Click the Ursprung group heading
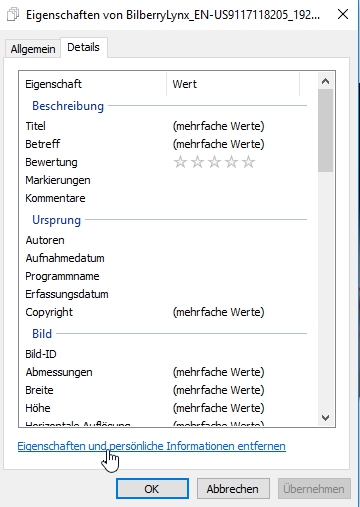 pyautogui.click(x=57, y=220)
